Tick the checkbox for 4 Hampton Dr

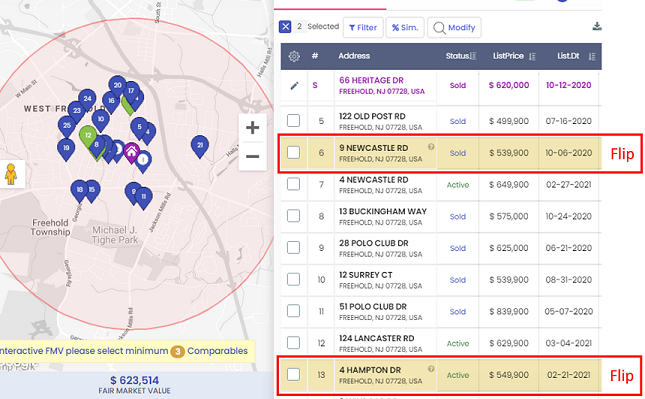point(293,374)
